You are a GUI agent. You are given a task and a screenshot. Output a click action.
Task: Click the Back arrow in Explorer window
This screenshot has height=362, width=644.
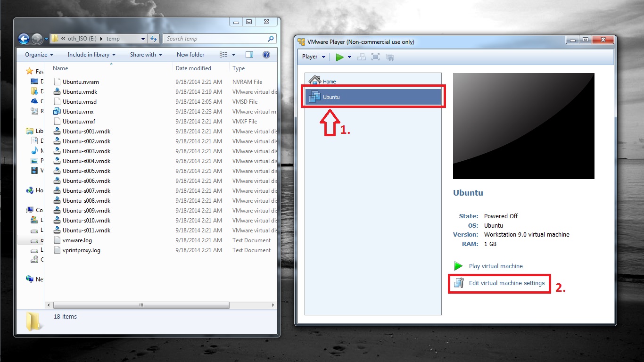(x=24, y=39)
